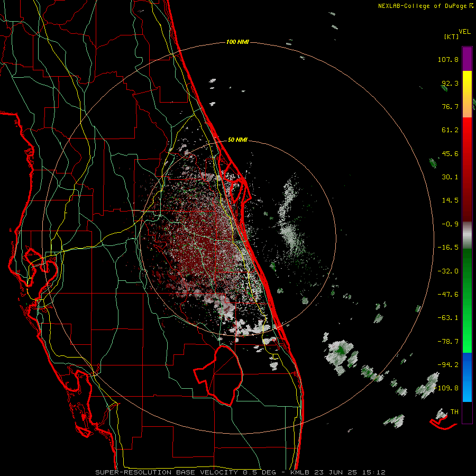Select the 14.5 velocity scale value
The width and height of the screenshot is (476, 476).
[x=450, y=200]
